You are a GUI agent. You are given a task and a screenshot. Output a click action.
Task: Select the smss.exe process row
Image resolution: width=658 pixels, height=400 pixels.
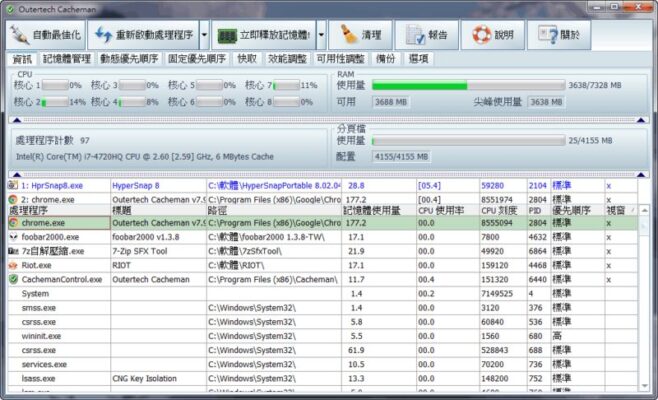[x=322, y=308]
